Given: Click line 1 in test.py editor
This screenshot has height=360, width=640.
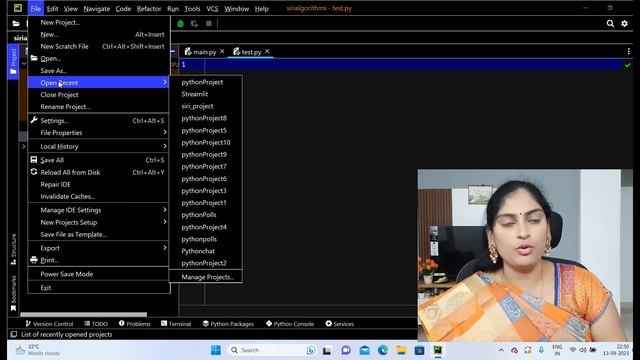Looking at the screenshot, I should (400, 64).
